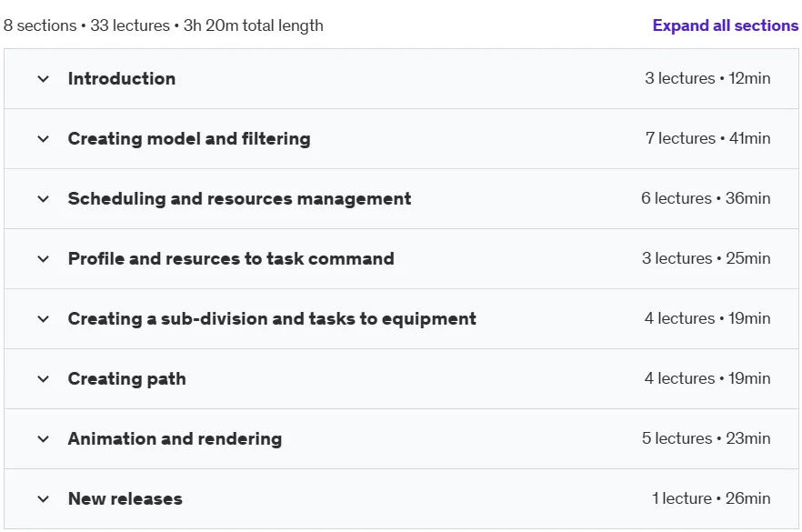Expand Scheduling and resources management chevron
This screenshot has height=532, width=802.
[44, 199]
